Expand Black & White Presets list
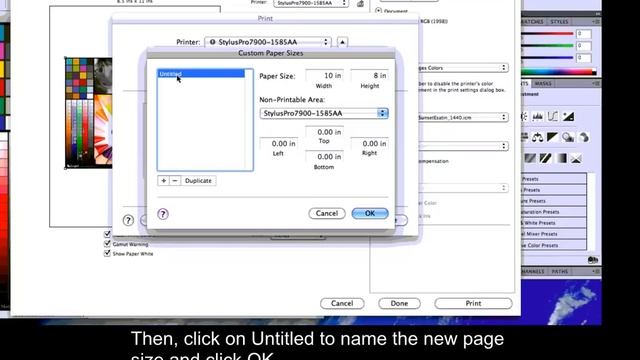 [553, 223]
